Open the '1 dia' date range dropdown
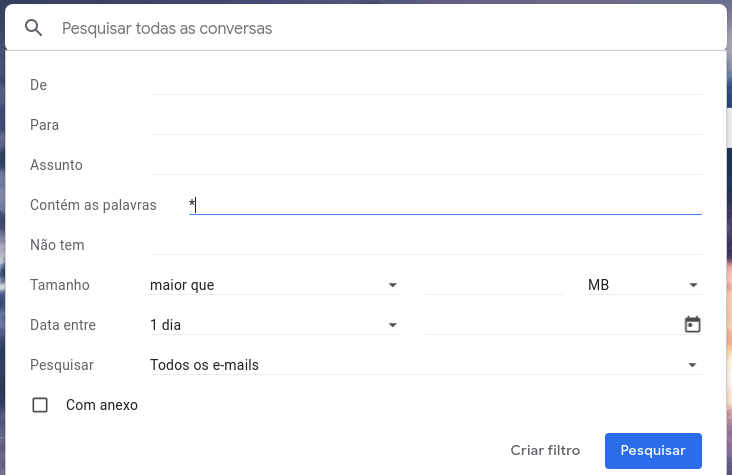The height and width of the screenshot is (475, 732). click(x=275, y=325)
